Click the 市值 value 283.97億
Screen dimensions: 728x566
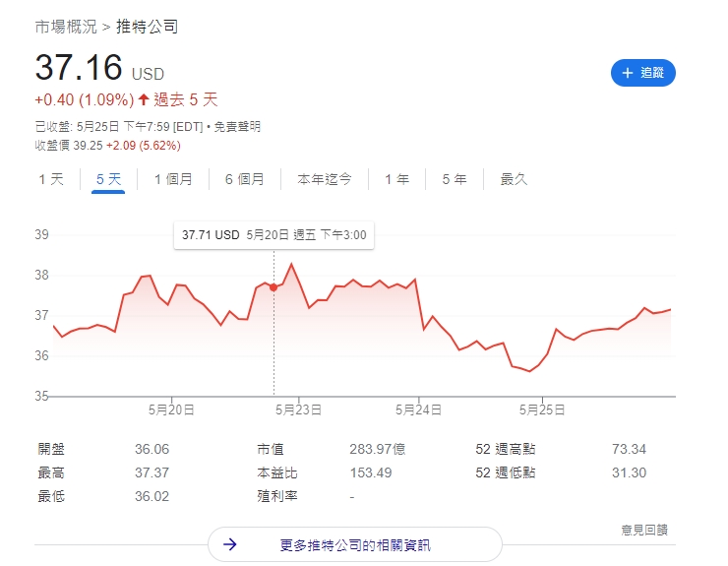(378, 450)
